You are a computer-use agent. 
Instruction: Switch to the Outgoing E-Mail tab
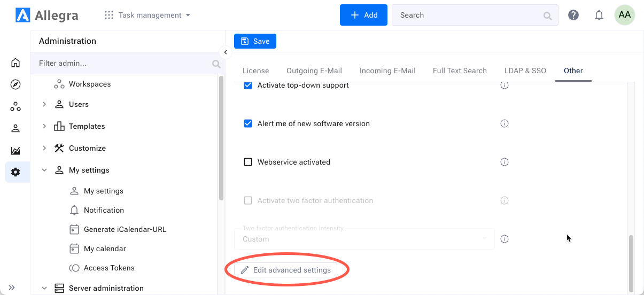pyautogui.click(x=314, y=71)
